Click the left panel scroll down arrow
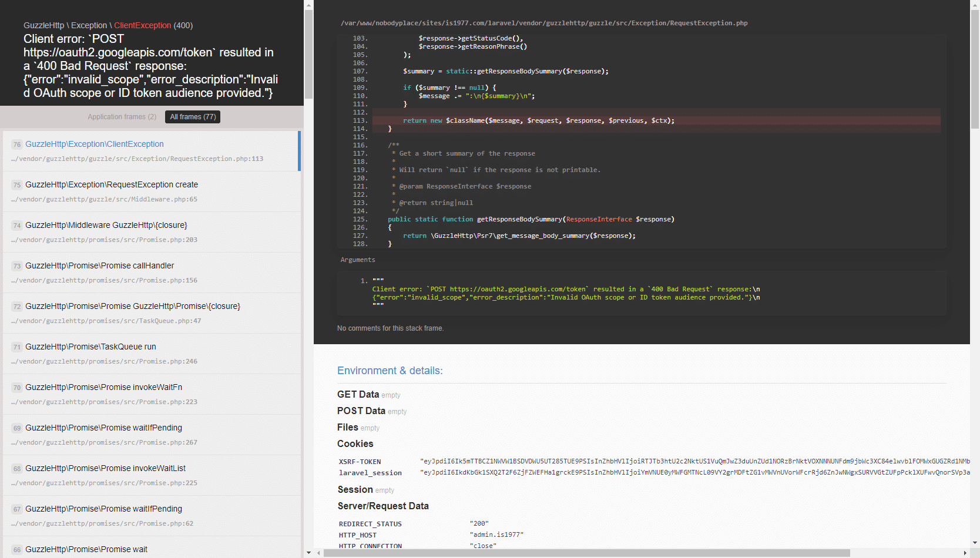The width and height of the screenshot is (980, 558). point(309,553)
